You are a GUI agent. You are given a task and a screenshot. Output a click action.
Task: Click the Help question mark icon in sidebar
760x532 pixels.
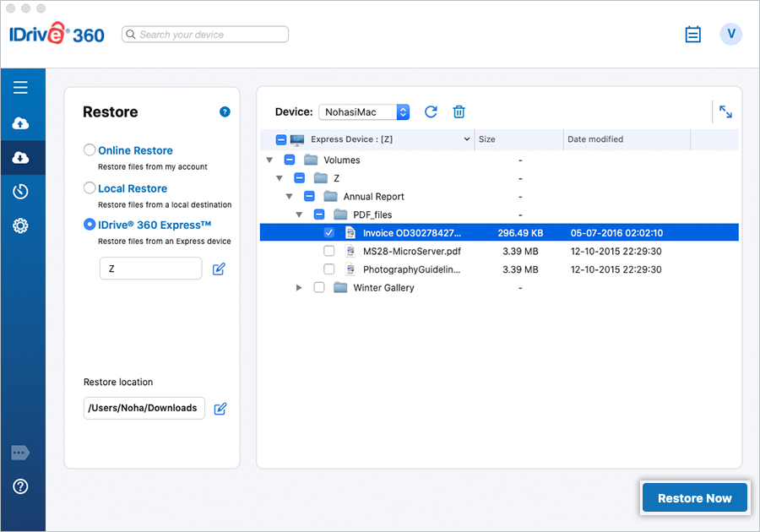(21, 486)
